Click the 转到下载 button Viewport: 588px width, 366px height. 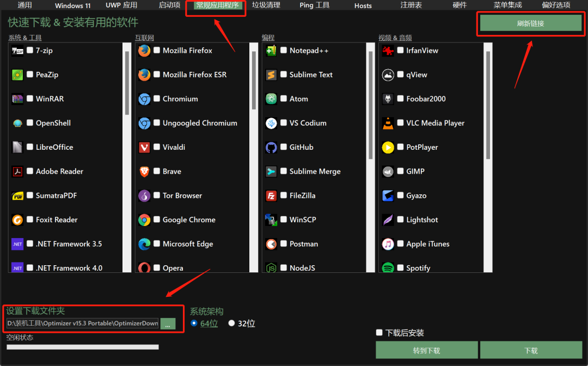click(x=427, y=350)
